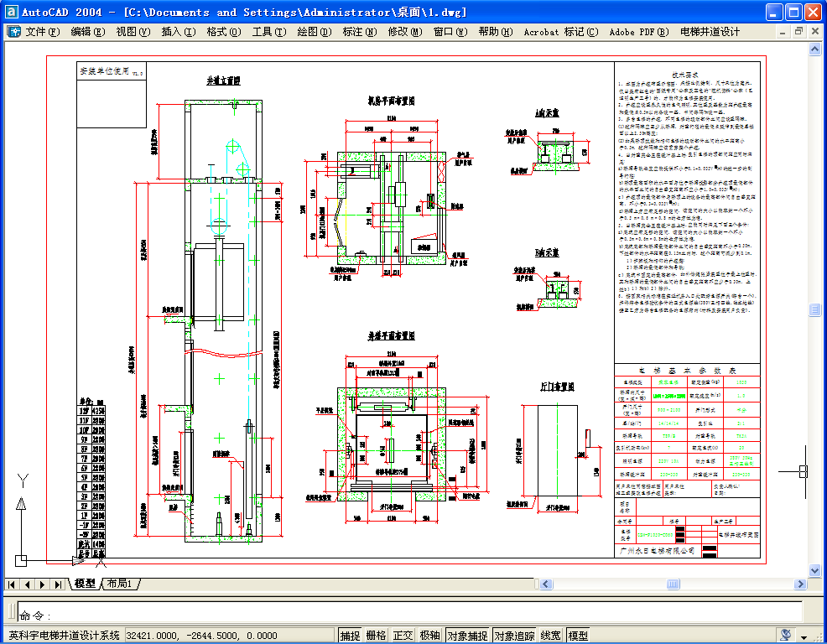Open status bar tray settings dropdown arrow
Viewport: 827px width, 644px height.
tap(804, 636)
